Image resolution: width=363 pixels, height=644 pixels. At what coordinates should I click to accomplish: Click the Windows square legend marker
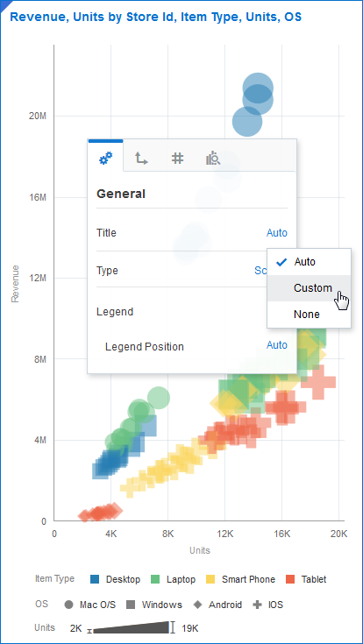click(132, 605)
